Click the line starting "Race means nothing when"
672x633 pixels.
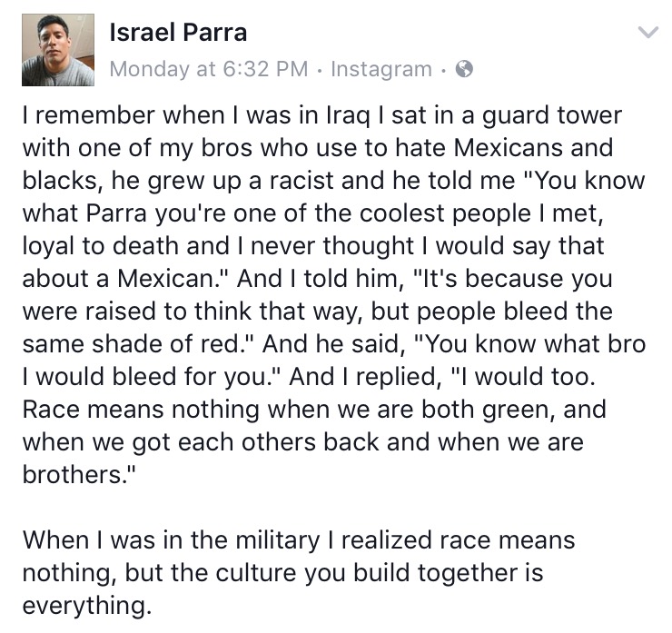pos(313,409)
